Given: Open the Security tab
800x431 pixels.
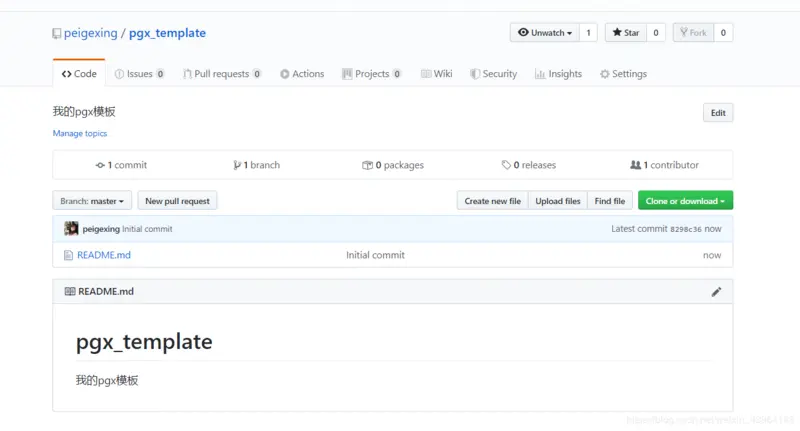Looking at the screenshot, I should coord(493,73).
